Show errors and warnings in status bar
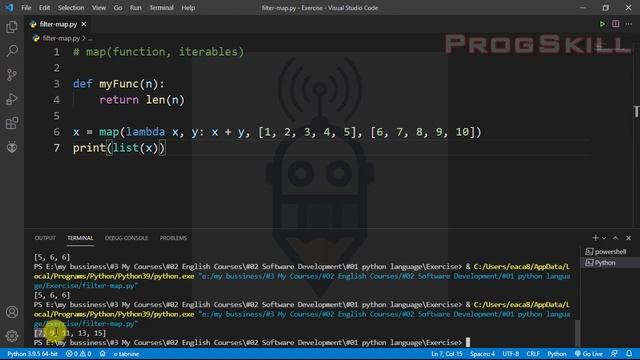 coord(78,354)
